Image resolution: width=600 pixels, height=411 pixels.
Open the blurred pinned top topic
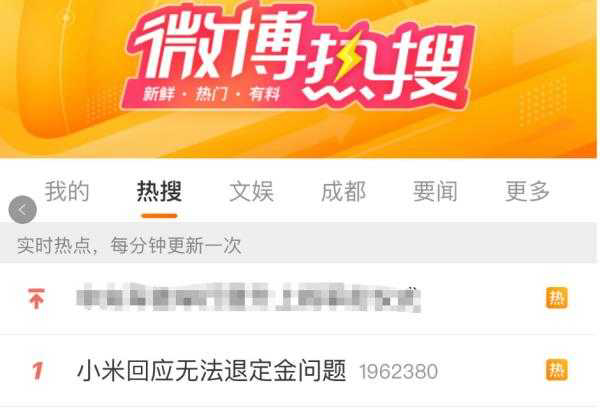click(249, 298)
